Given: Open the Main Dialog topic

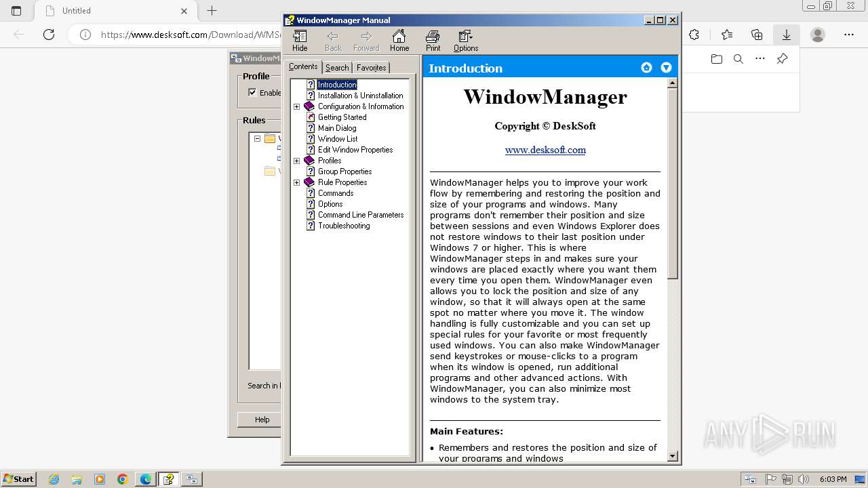Looking at the screenshot, I should 337,128.
